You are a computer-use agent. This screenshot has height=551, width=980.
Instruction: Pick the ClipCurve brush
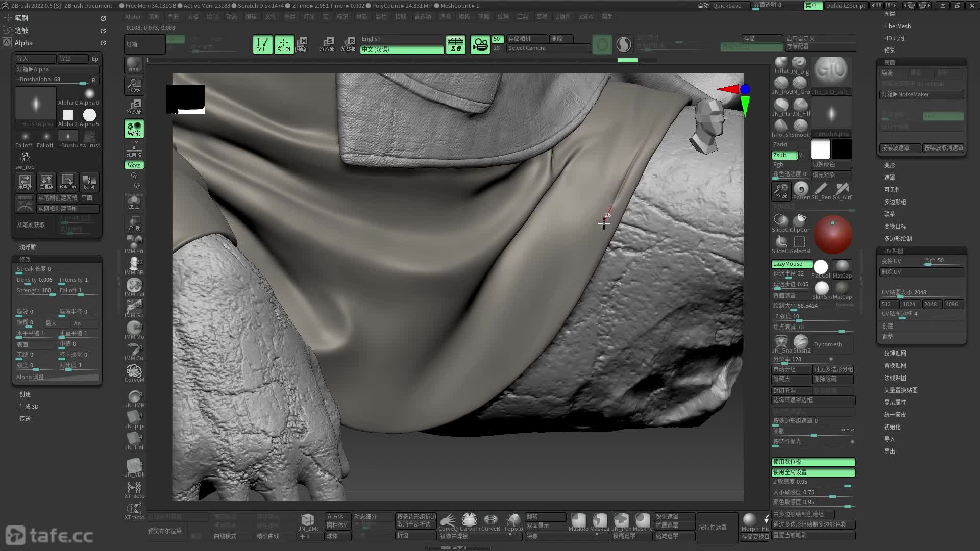[800, 222]
